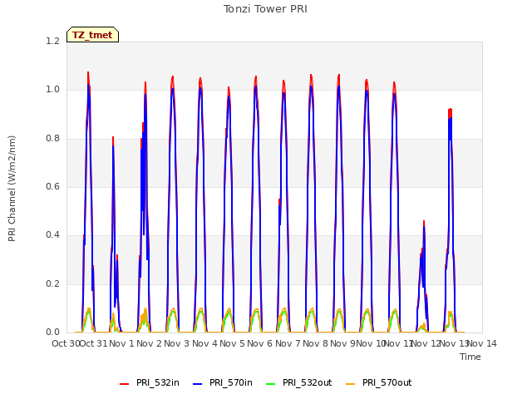This screenshot has height=399, width=532.
Task: Click the Tonzi Tower PRI chart title
Action: (x=265, y=9)
